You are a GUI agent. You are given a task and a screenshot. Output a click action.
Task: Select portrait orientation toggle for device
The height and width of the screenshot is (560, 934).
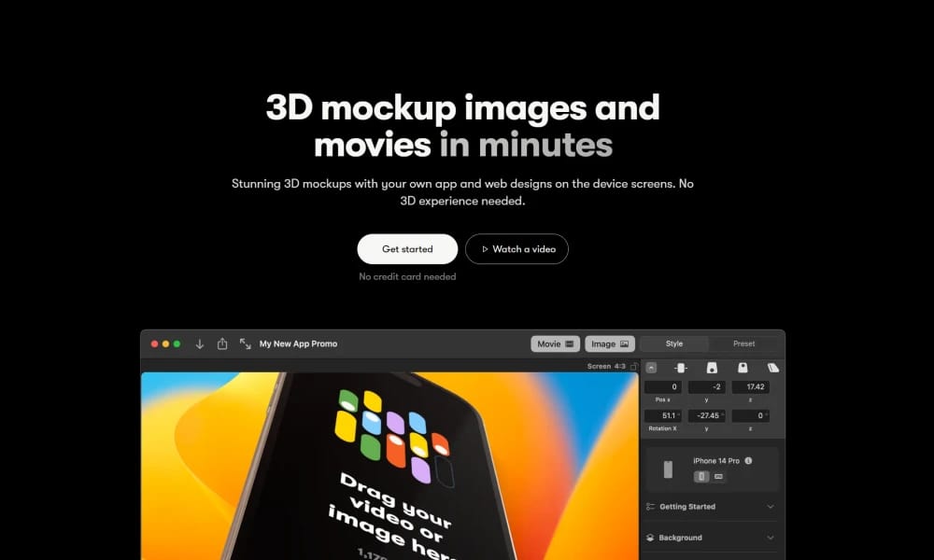(x=701, y=476)
